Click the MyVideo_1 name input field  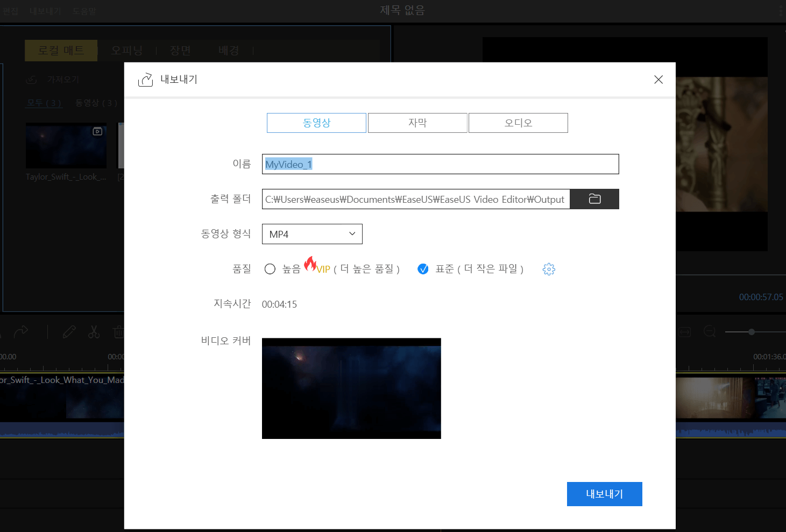click(440, 164)
